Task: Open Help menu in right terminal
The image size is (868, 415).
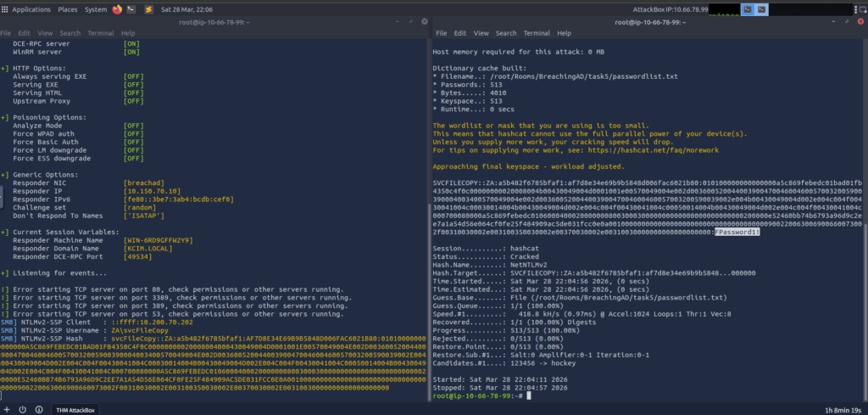Action: (564, 33)
